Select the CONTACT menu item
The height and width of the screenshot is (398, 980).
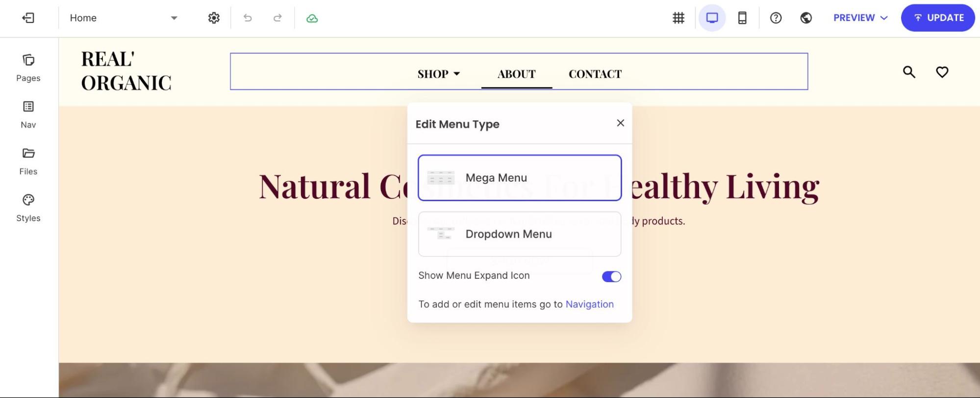595,74
